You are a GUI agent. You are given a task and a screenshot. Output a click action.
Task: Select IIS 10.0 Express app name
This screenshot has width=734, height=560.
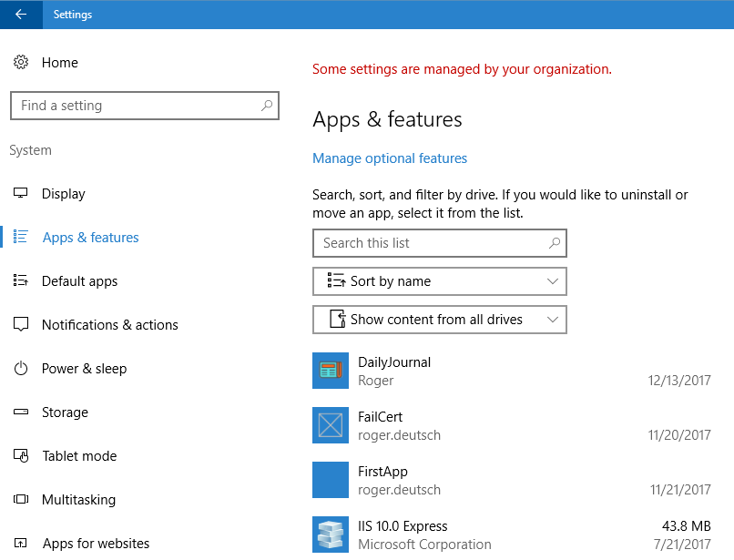(403, 526)
